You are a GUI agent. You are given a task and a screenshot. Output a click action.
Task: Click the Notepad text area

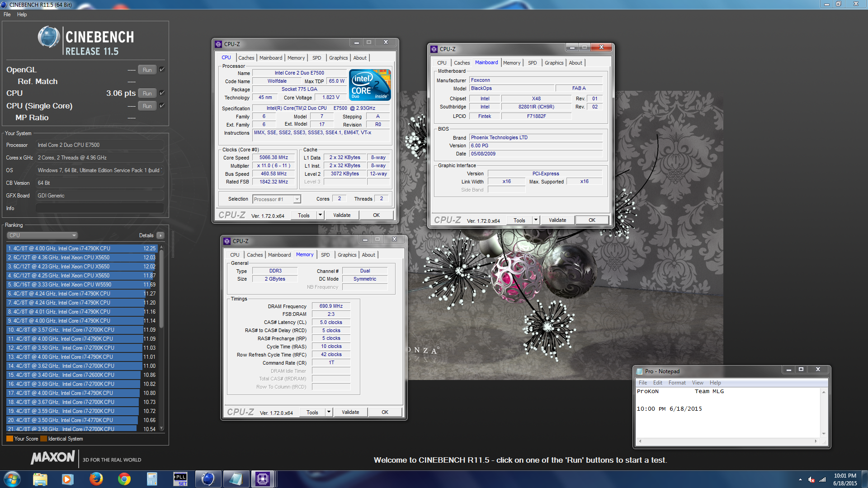tap(728, 413)
